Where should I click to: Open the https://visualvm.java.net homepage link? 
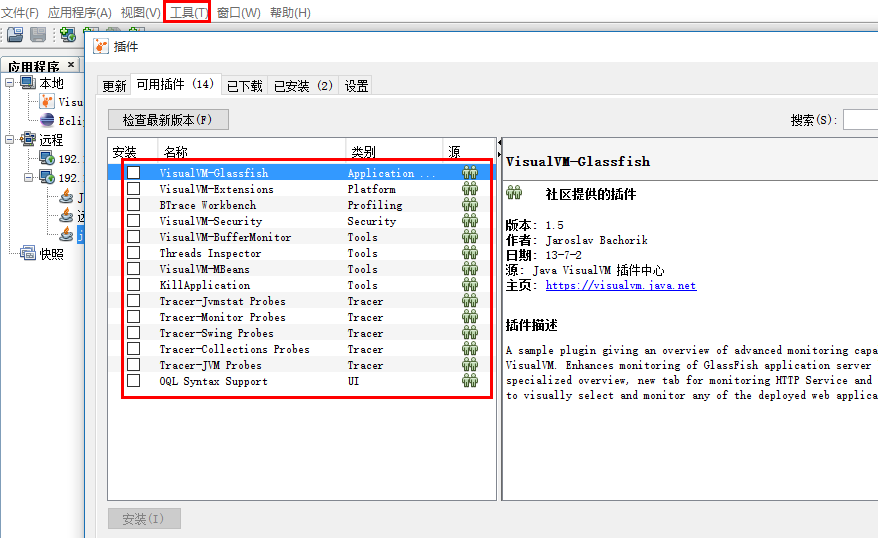(x=621, y=286)
